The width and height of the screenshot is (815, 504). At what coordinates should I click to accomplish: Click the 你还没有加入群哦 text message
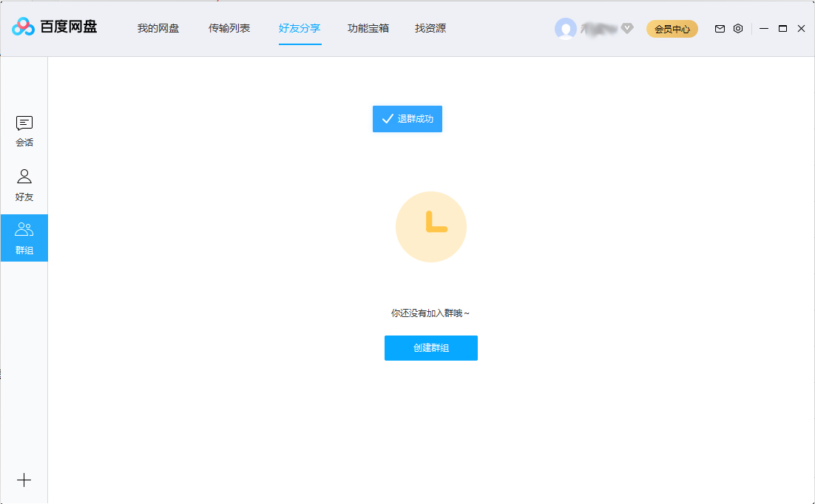pos(431,313)
